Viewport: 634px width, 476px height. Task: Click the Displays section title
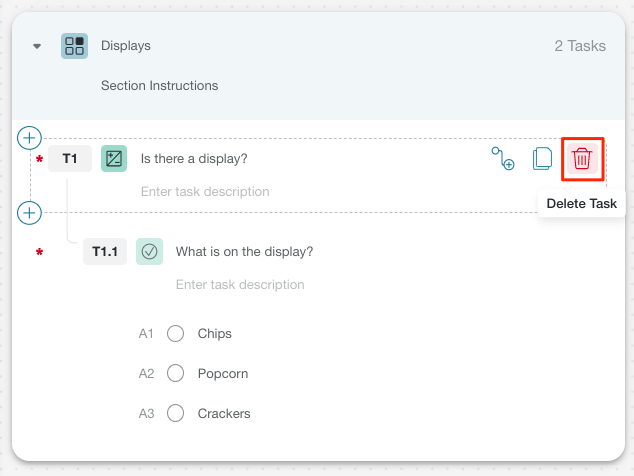[x=126, y=46]
